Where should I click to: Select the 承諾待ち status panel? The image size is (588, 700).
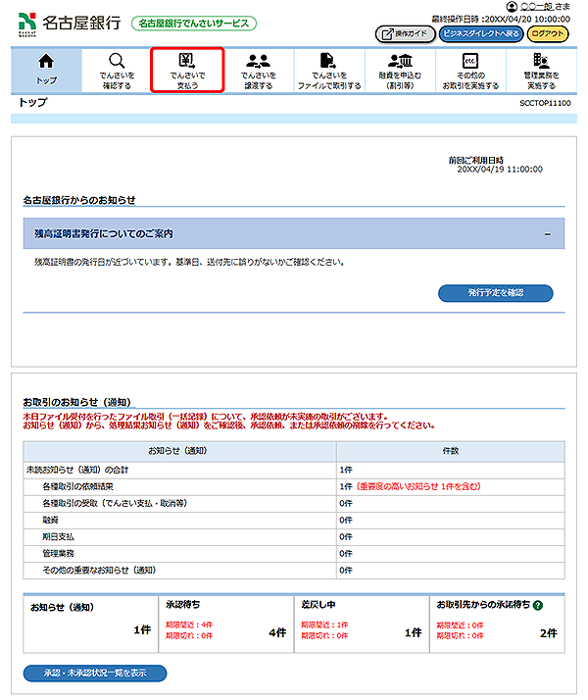point(224,622)
